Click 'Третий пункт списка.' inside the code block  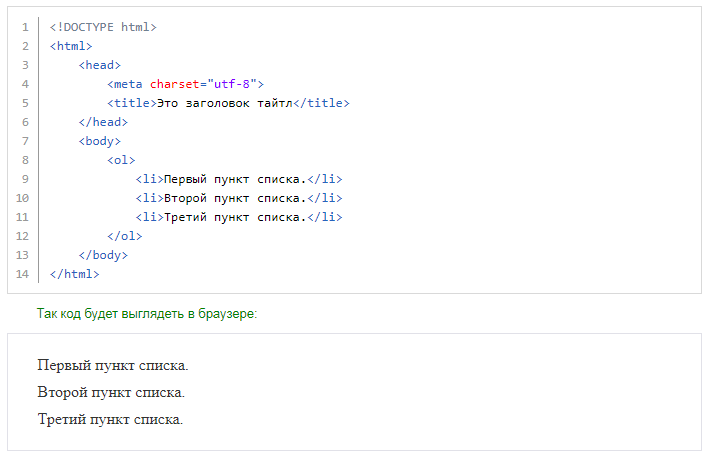point(235,217)
